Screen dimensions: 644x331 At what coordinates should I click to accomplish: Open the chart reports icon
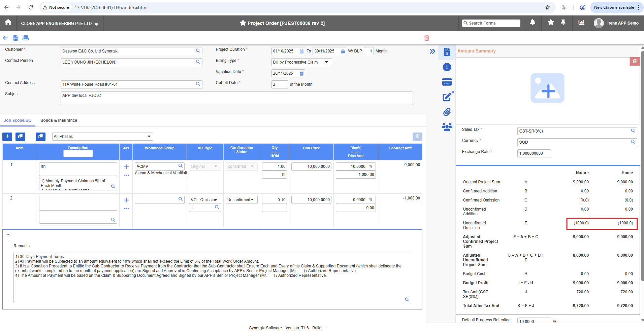point(581,23)
